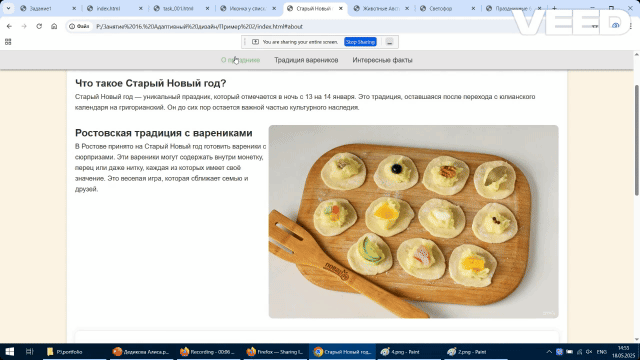Open Task View from the taskbar
Viewport: 640px width, 360px height.
29,351
